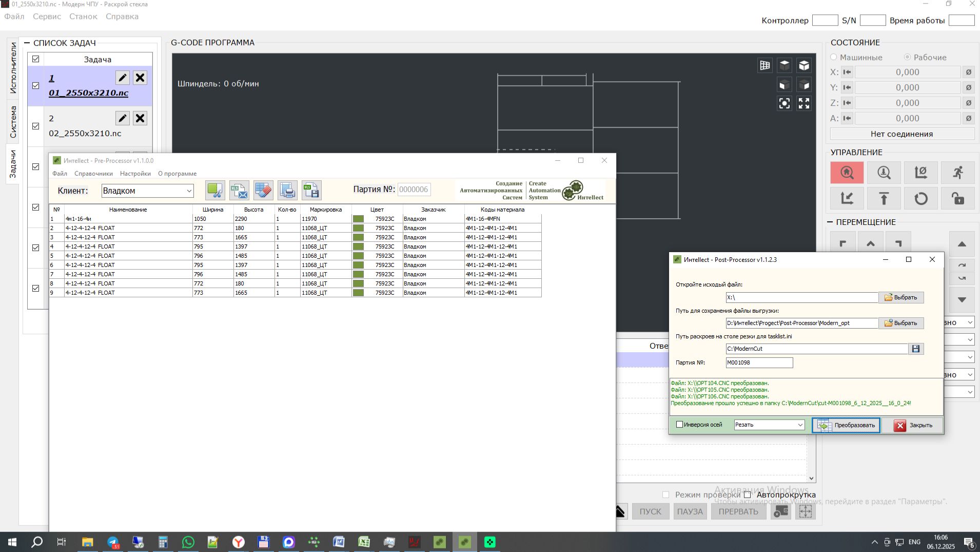
Task: Open the Справочники menu in Pre-Processor
Action: (x=93, y=174)
